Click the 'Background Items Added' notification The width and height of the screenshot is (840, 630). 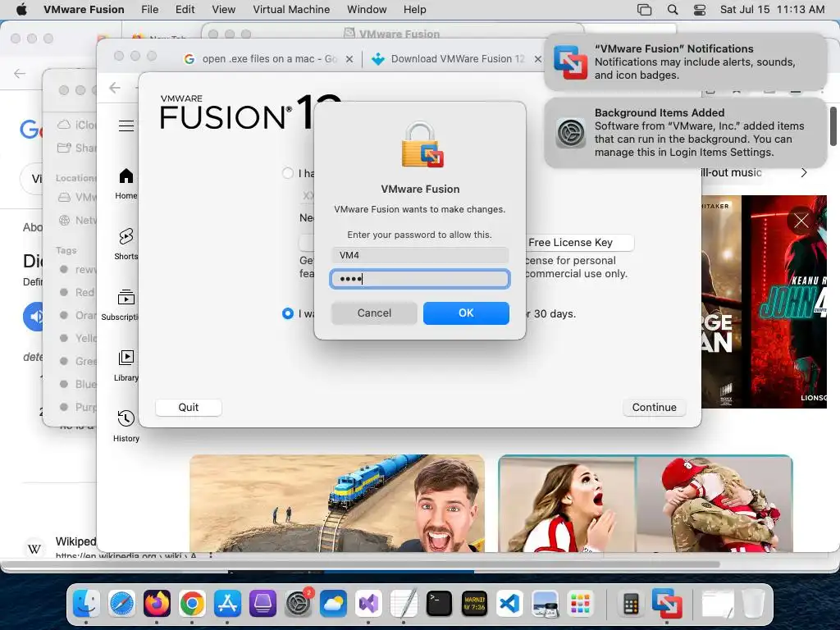(x=686, y=133)
